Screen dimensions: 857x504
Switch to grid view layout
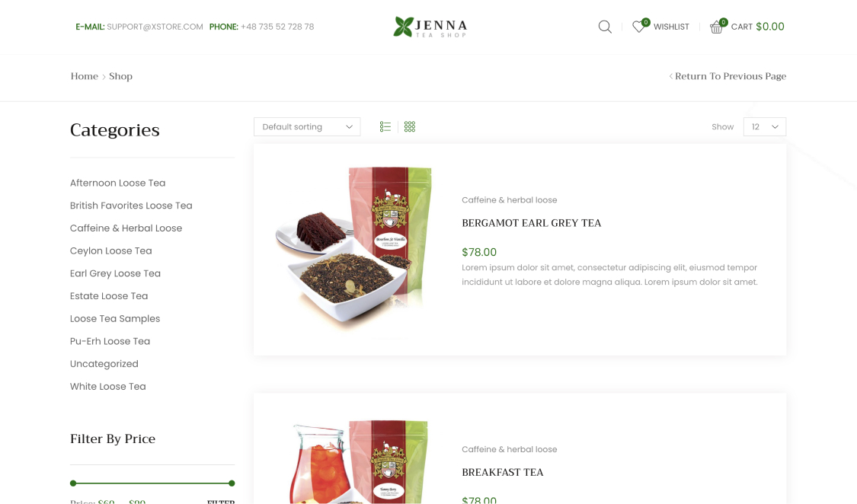(x=410, y=126)
